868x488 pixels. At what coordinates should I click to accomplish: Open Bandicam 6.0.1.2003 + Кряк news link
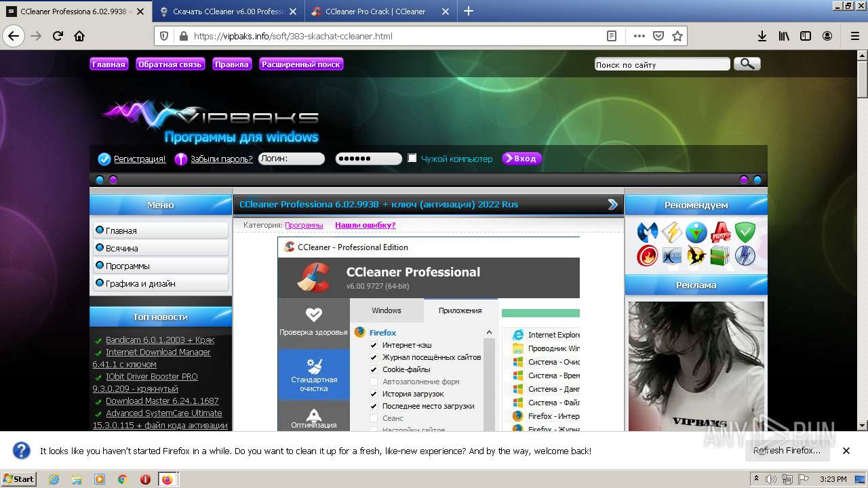(x=160, y=340)
